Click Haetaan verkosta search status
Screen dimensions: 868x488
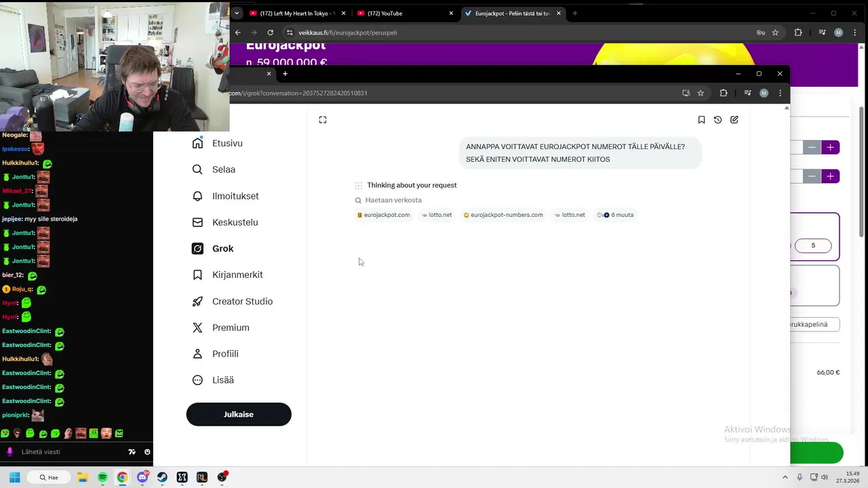[x=389, y=200]
